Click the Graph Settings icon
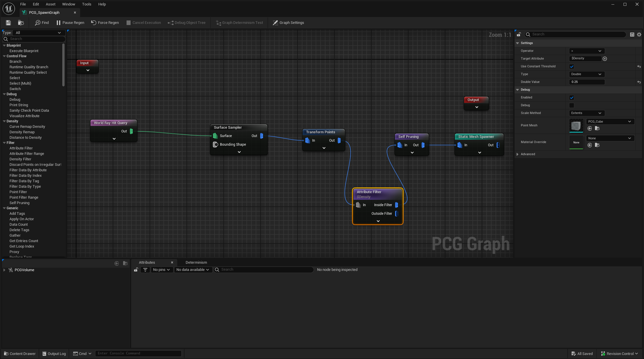644x359 pixels. click(x=275, y=22)
